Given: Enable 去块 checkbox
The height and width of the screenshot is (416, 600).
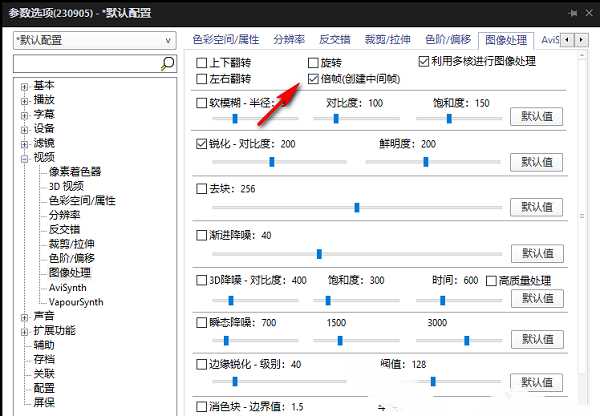Looking at the screenshot, I should point(201,189).
